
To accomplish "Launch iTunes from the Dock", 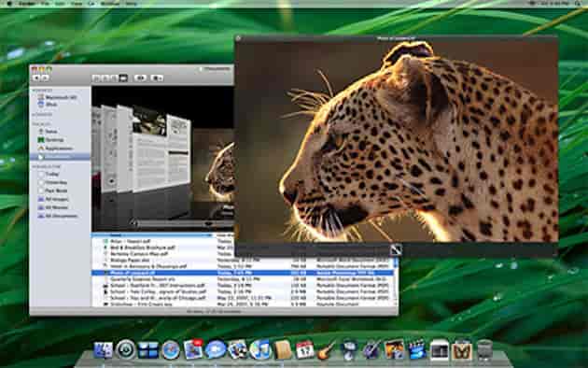I will (260, 349).
